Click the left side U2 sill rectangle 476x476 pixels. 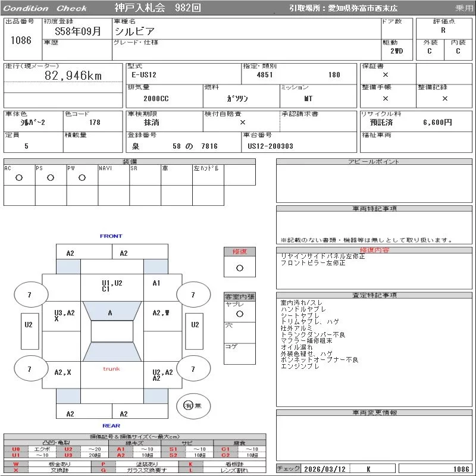point(29,325)
